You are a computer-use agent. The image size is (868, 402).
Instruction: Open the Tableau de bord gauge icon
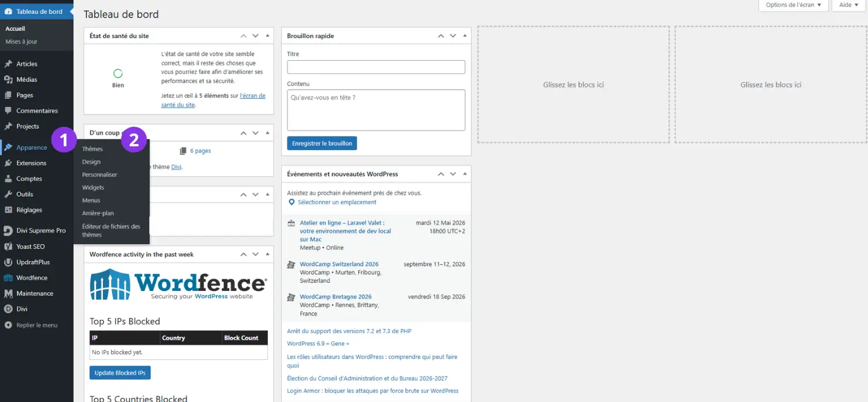[x=8, y=12]
